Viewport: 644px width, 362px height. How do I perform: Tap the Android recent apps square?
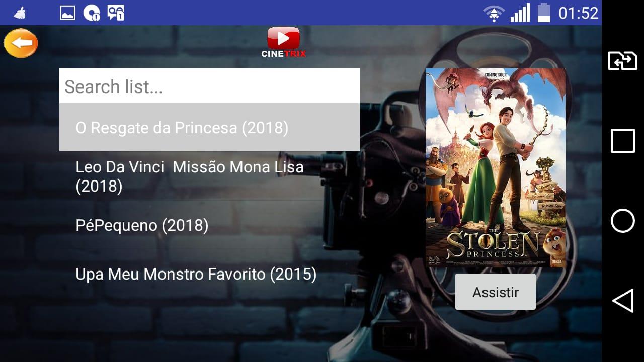pyautogui.click(x=623, y=140)
